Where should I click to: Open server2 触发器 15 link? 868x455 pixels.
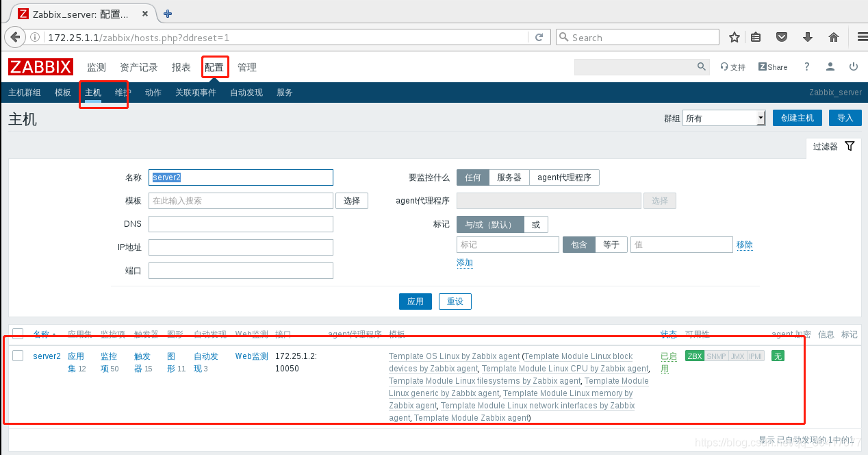(x=143, y=362)
